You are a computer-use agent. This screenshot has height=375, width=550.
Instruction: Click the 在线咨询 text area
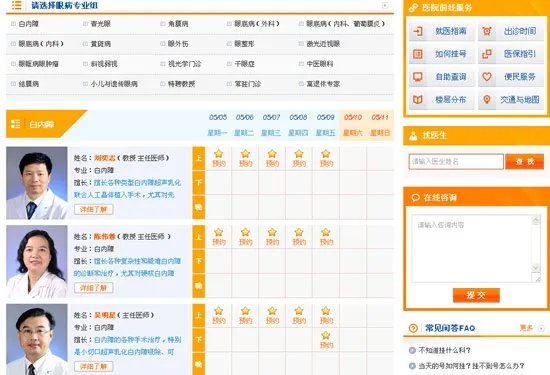pos(472,248)
